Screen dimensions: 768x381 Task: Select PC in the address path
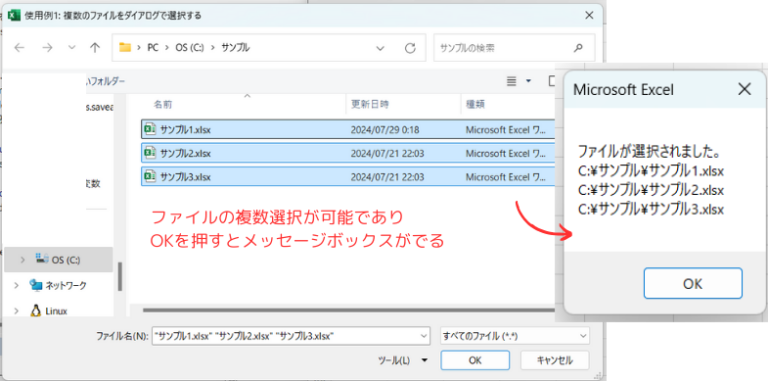click(x=153, y=48)
